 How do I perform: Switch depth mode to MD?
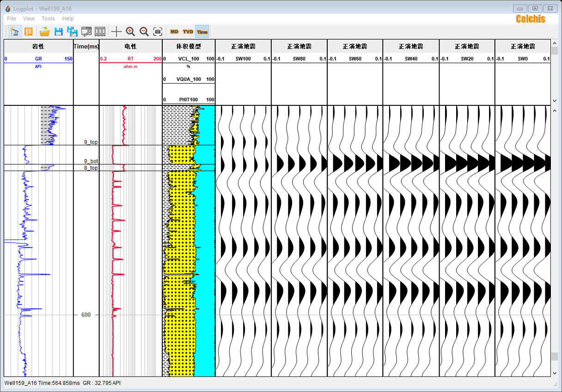point(174,31)
